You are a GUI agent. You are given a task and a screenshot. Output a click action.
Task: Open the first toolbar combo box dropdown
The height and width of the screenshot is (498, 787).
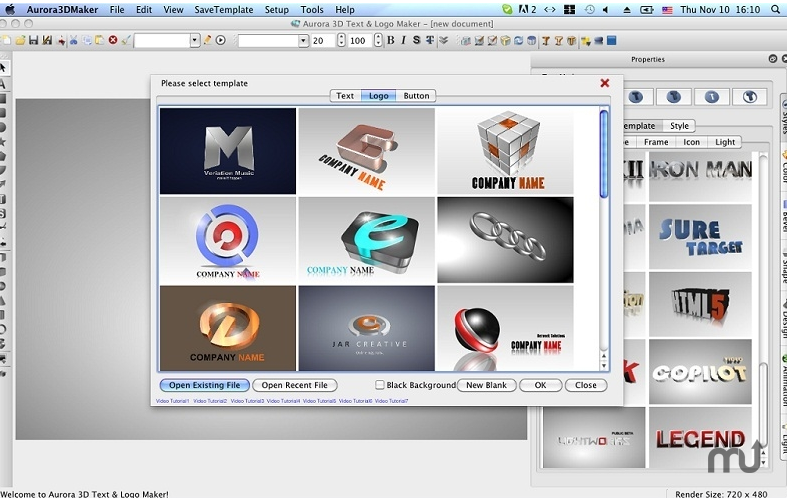click(x=195, y=41)
